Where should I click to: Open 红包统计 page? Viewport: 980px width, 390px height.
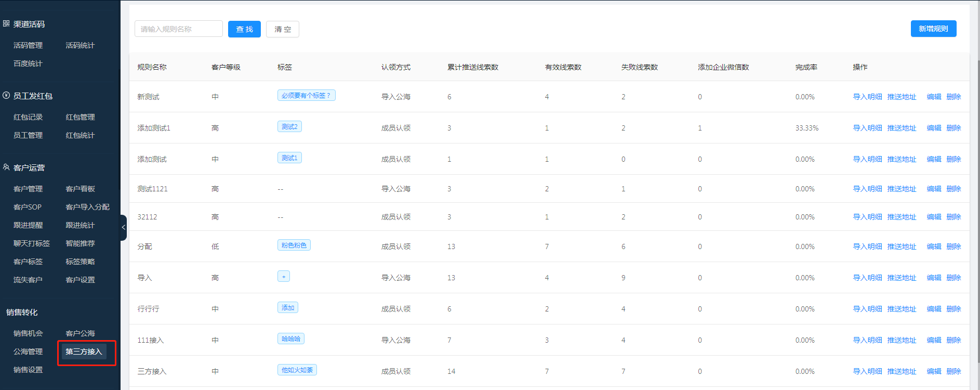click(80, 135)
